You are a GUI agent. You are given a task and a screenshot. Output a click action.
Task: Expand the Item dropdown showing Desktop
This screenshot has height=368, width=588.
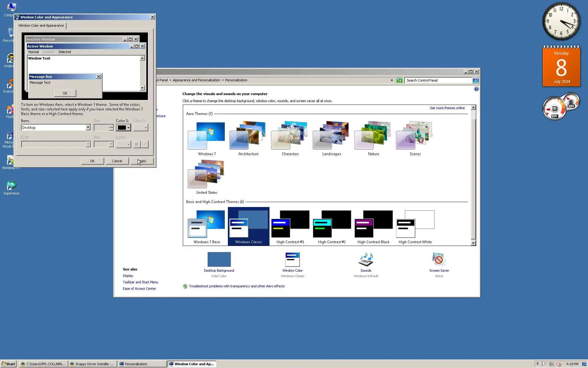[x=88, y=128]
